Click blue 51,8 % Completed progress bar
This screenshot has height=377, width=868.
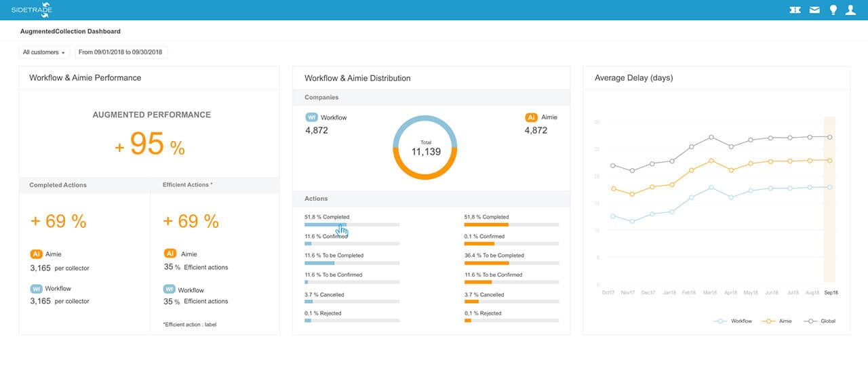pyautogui.click(x=352, y=224)
